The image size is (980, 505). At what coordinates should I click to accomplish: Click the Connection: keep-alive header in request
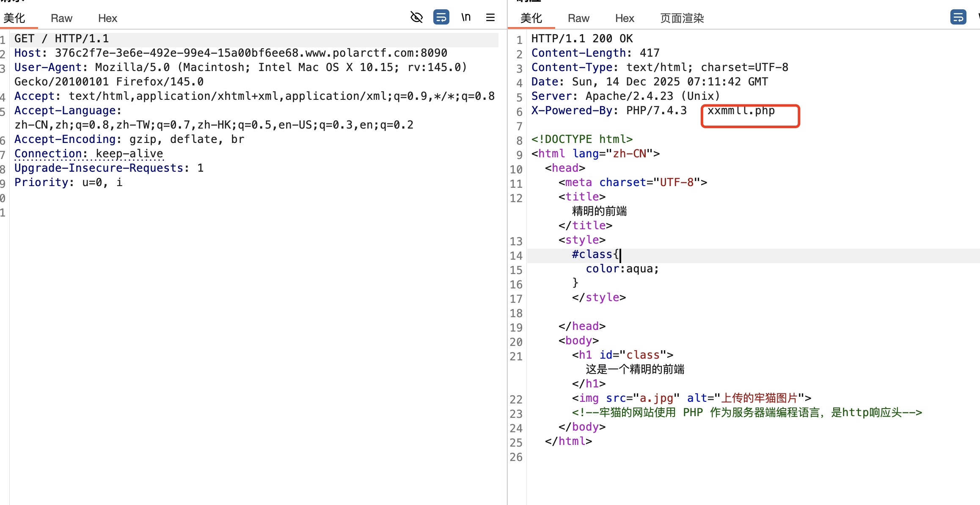[89, 154]
